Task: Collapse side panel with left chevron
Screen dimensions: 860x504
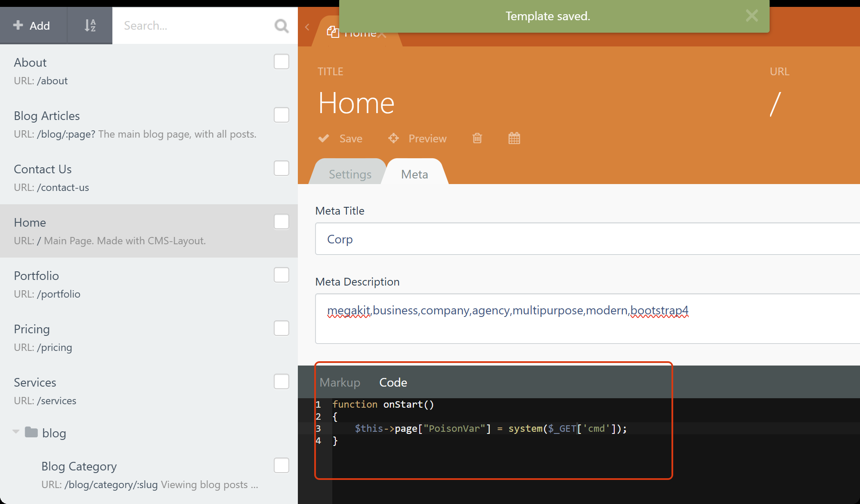Action: coord(307,27)
